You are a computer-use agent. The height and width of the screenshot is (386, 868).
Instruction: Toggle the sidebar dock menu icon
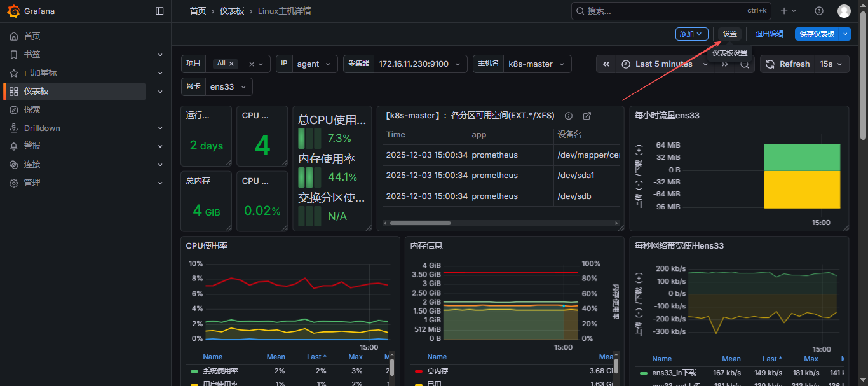tap(159, 11)
